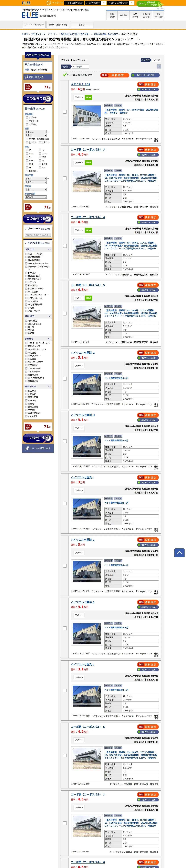Image resolution: width=186 pixels, height=868 pixels.
Task: Click green plus icon on ハイツエル七重浜 G 検討リストに追加
Action: (139, 358)
